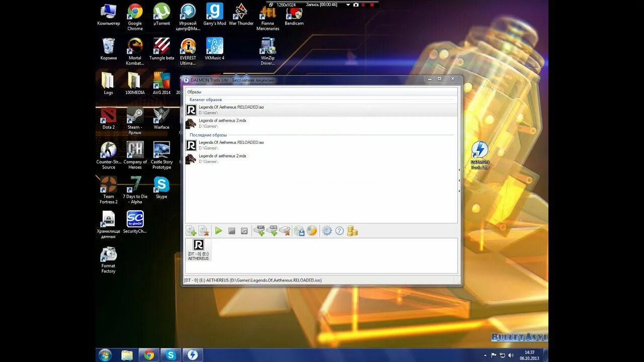The image size is (644, 362).
Task: Click the status bar AETHEREUS path text
Action: coord(253,280)
